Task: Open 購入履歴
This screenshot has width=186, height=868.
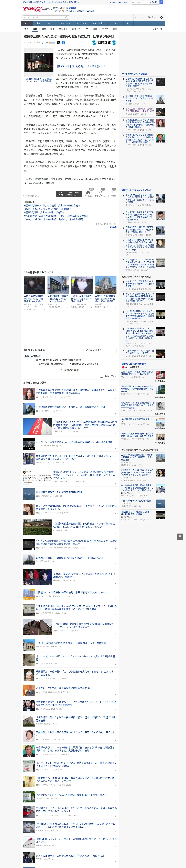Action: (152, 17)
